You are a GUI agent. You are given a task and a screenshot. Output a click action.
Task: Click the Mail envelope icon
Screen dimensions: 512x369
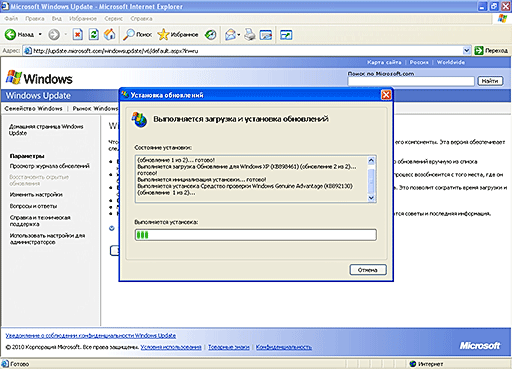point(231,34)
